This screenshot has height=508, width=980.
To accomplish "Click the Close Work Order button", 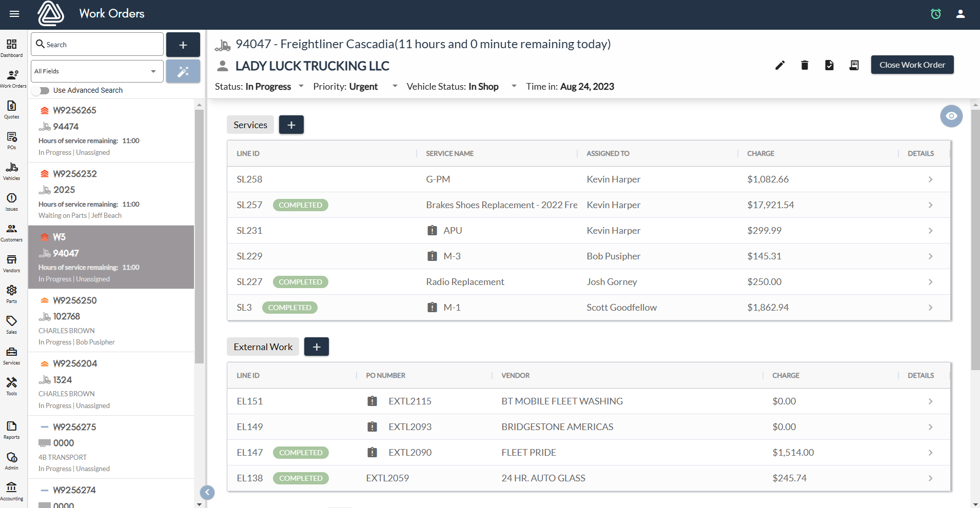I will [x=912, y=65].
